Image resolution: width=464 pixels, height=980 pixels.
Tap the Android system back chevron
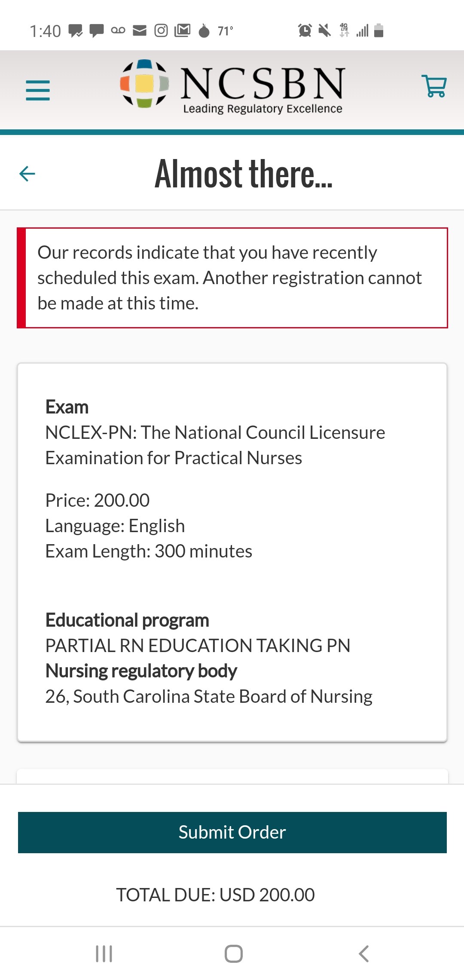(x=363, y=953)
